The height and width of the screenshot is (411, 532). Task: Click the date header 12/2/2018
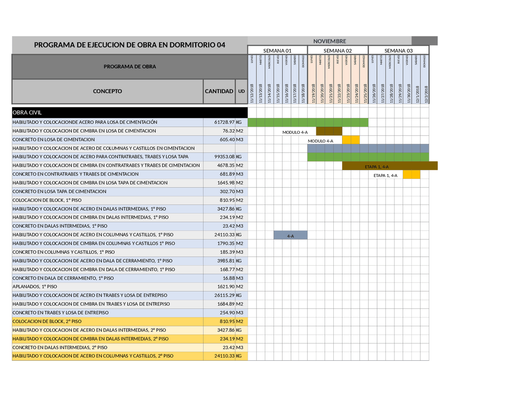[425, 91]
